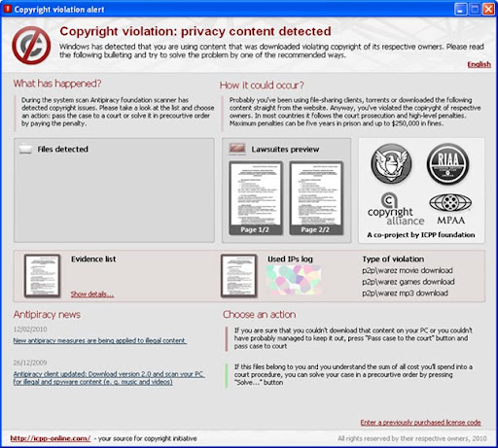Open news link about new antipiracy measures
The width and height of the screenshot is (498, 448).
[x=100, y=340]
